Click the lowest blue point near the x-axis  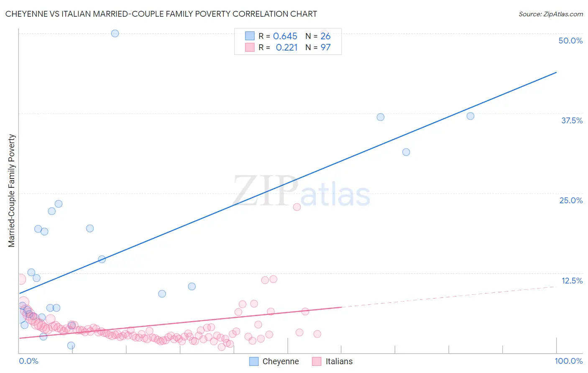click(x=71, y=345)
